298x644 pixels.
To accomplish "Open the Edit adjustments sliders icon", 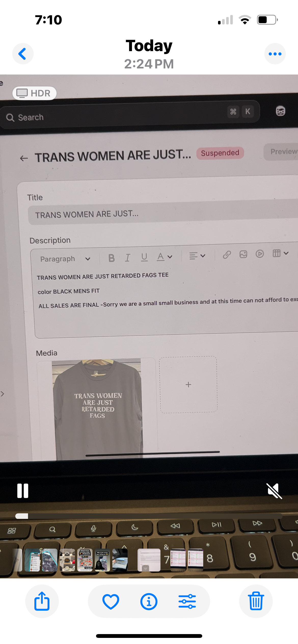I will (187, 601).
